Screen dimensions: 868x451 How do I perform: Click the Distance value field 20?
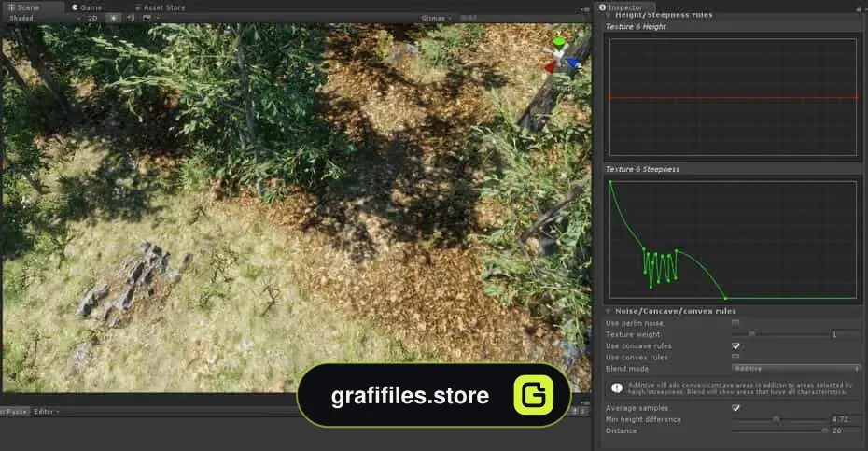(x=845, y=430)
